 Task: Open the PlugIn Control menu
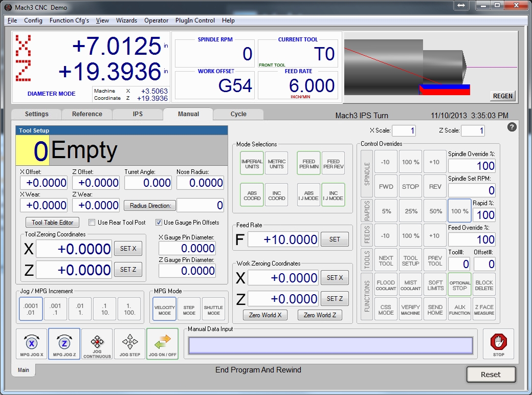click(195, 20)
